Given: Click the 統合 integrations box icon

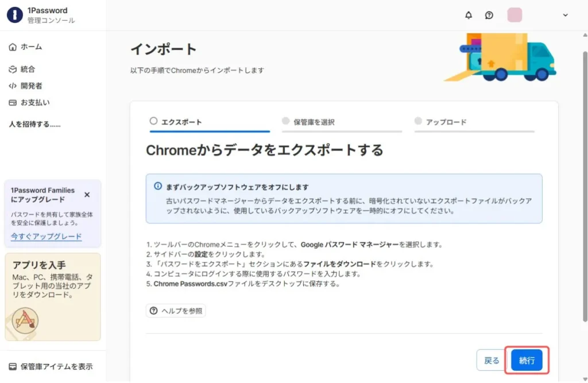Looking at the screenshot, I should 13,69.
